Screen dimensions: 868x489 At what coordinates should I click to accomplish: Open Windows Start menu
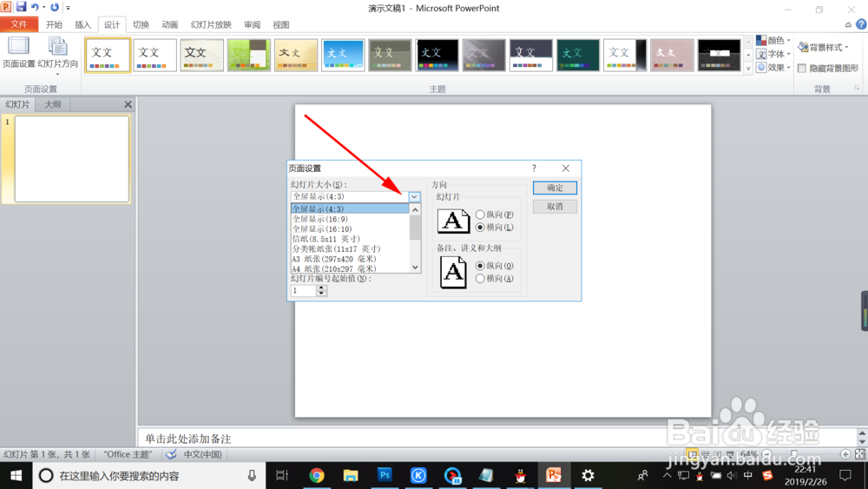16,475
